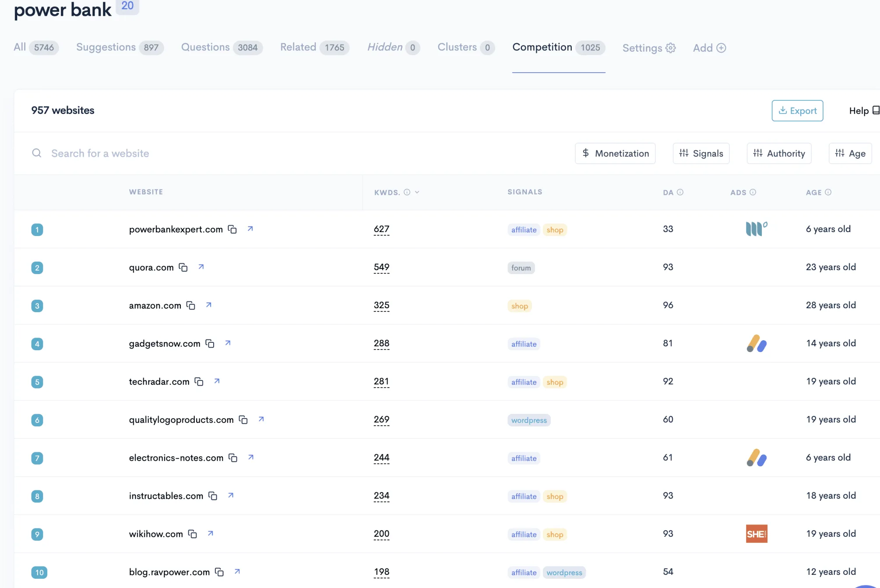Open instructables.com external link arrow
880x588 pixels.
[x=231, y=495]
